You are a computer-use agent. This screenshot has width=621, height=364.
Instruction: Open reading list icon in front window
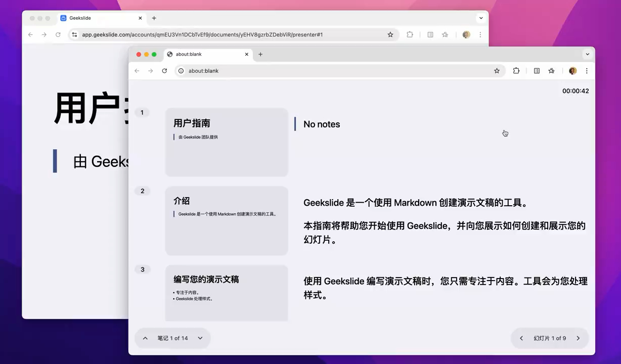(537, 71)
